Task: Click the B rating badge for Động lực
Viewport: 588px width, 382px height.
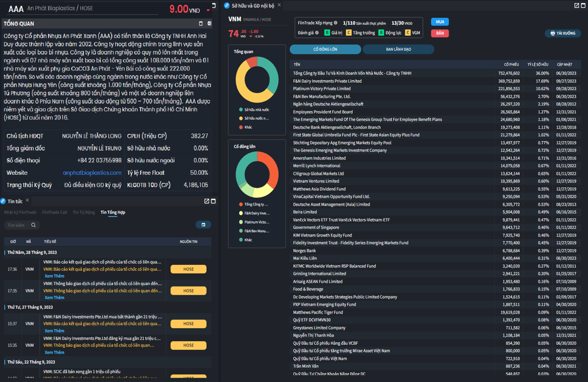Action: tap(381, 33)
